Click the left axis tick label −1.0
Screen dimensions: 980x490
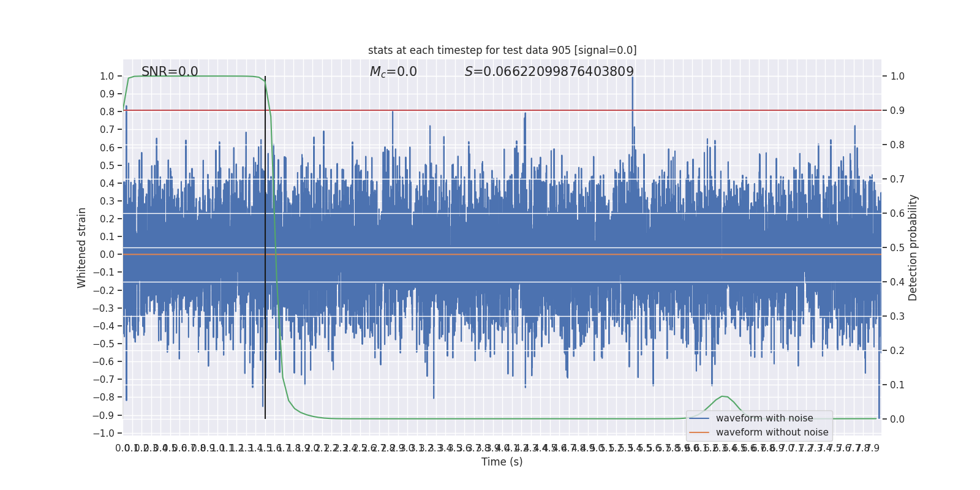(103, 433)
